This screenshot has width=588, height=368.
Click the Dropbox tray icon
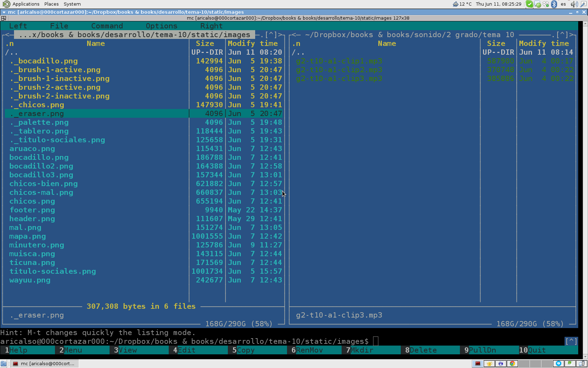[546, 4]
